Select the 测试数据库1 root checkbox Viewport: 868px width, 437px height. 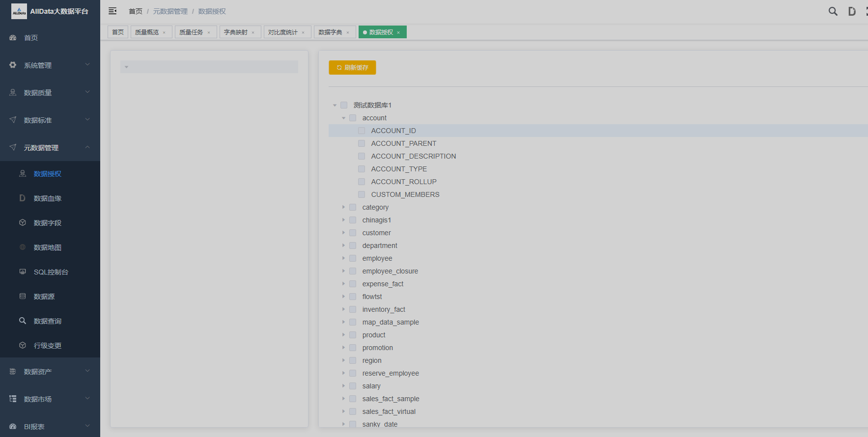(344, 105)
